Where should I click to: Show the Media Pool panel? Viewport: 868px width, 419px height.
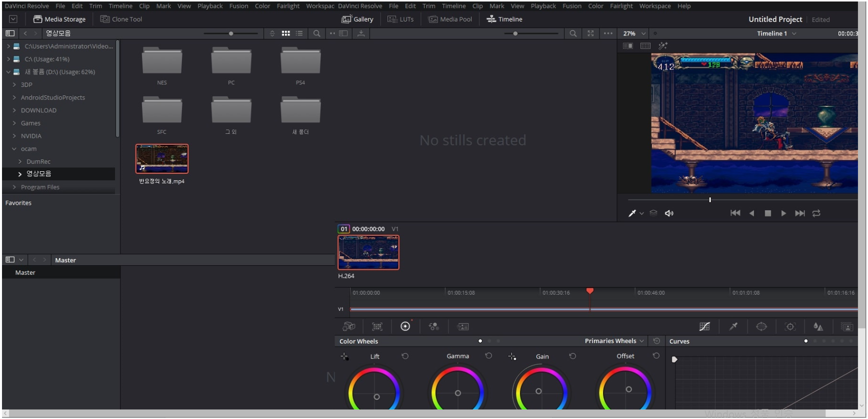(450, 19)
